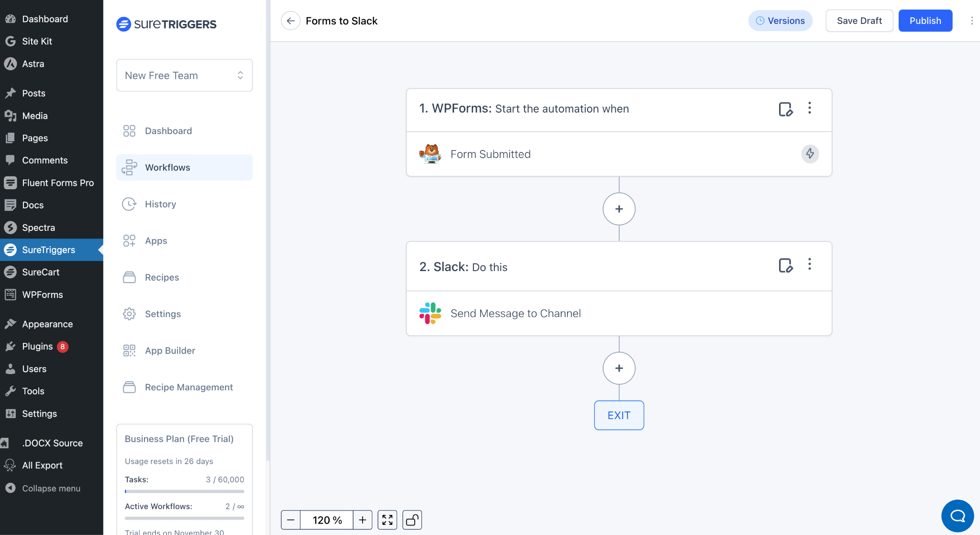Add a step after the Slack action
The image size is (980, 535).
(619, 368)
